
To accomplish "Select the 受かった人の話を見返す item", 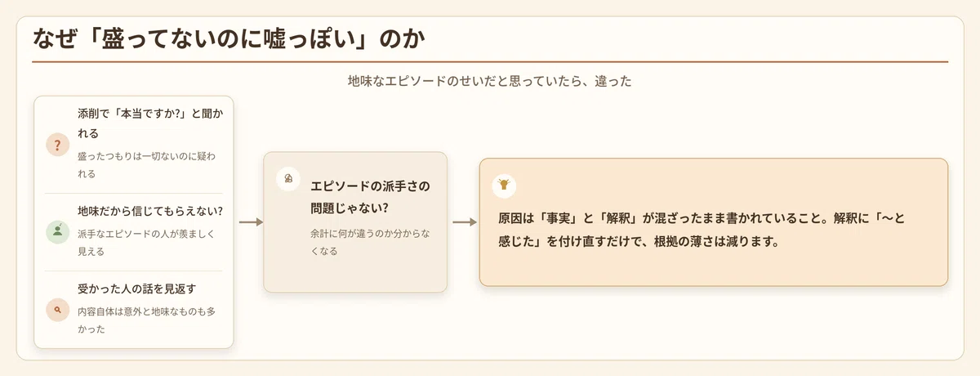I will [134, 310].
